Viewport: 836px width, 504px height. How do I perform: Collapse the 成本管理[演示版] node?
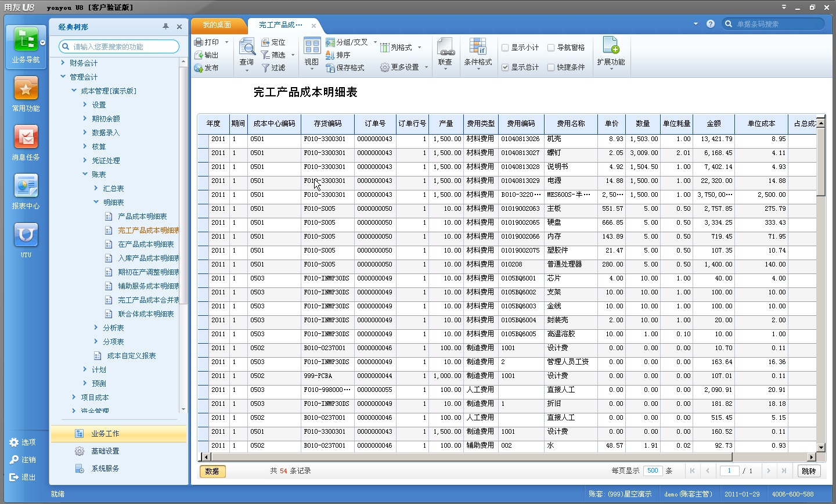coord(74,91)
